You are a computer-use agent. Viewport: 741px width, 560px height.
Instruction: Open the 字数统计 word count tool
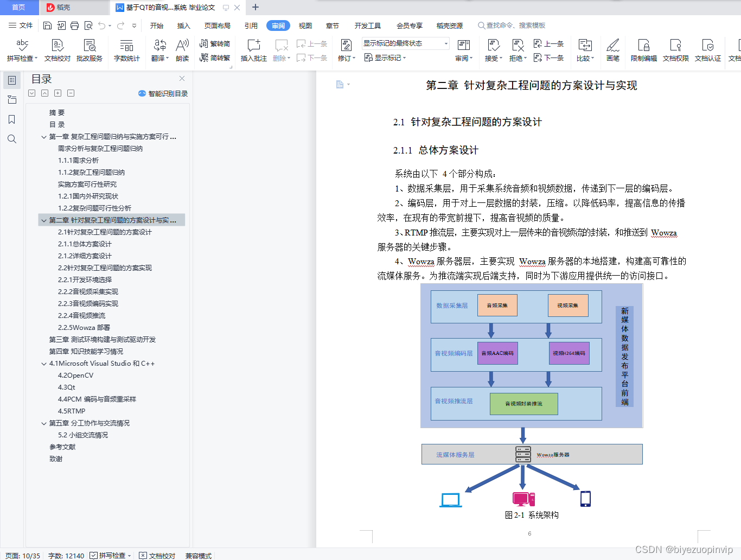(126, 49)
